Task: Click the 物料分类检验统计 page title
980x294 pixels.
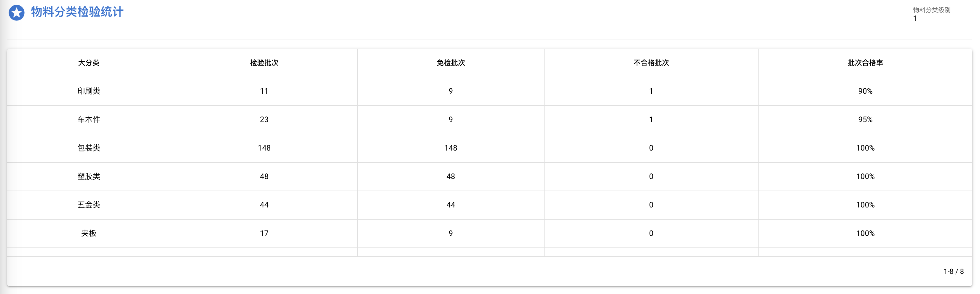Action: click(77, 12)
